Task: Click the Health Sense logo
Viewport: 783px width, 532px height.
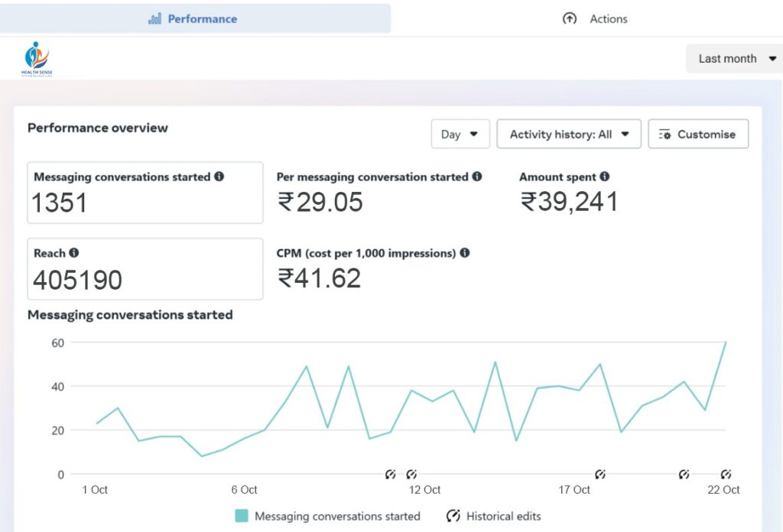Action: 37,59
